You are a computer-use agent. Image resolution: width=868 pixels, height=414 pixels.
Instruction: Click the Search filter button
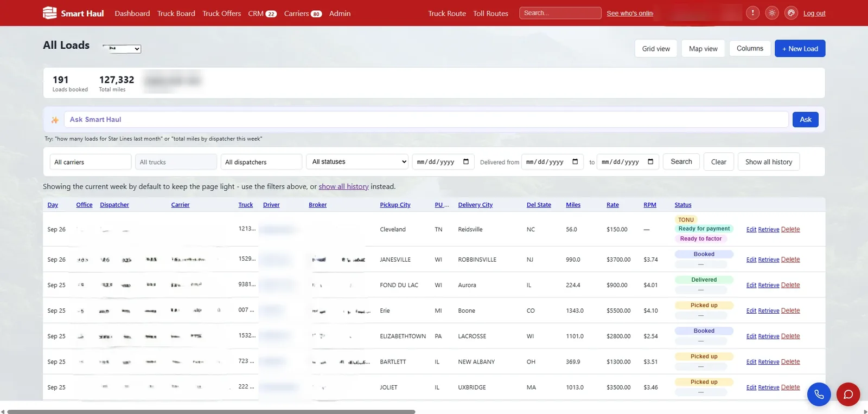pos(681,161)
